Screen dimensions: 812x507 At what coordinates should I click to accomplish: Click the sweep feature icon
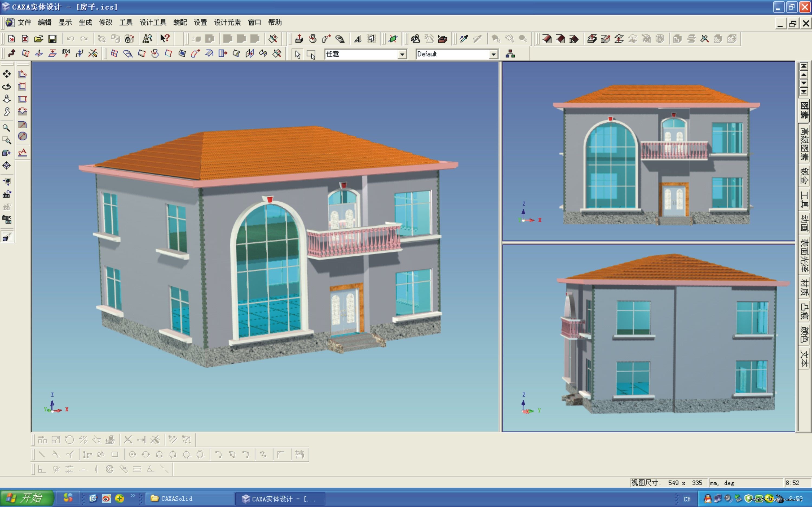click(326, 39)
